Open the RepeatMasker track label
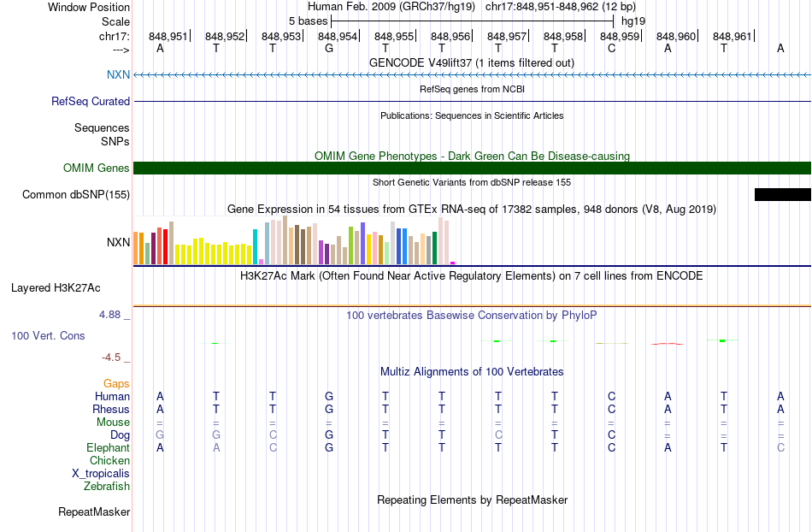 [94, 511]
